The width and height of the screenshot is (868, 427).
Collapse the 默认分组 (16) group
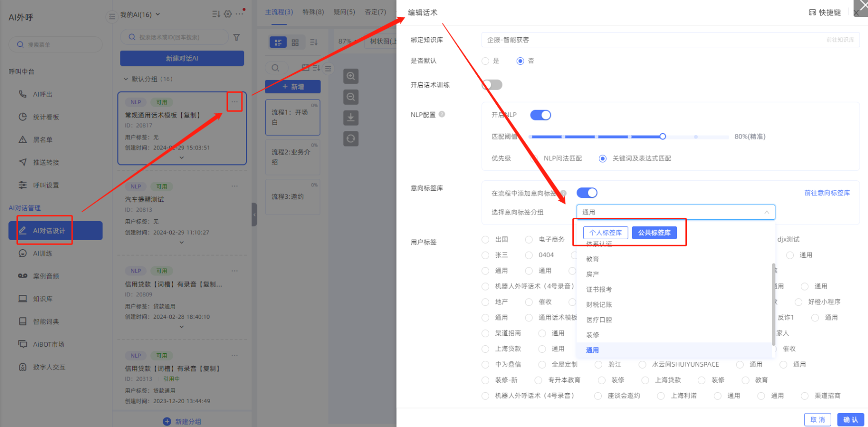coord(126,79)
